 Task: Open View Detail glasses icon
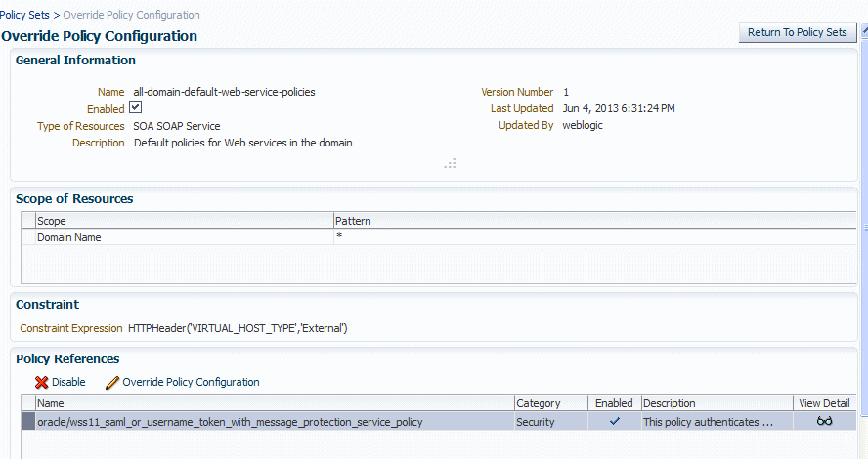824,421
